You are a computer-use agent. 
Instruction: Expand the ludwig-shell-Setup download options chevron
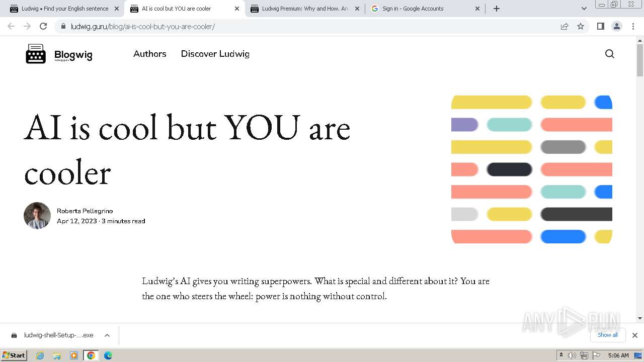(107, 335)
